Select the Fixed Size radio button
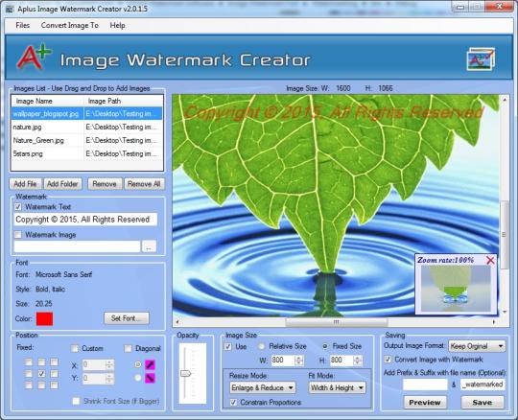 [x=325, y=346]
